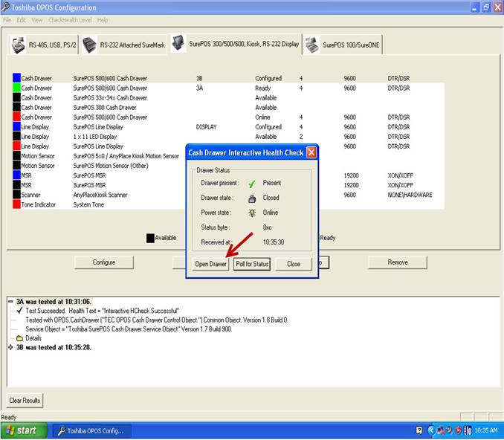The image size is (504, 440).
Task: Click the green checkmark beside Drawer present
Action: pyautogui.click(x=251, y=183)
